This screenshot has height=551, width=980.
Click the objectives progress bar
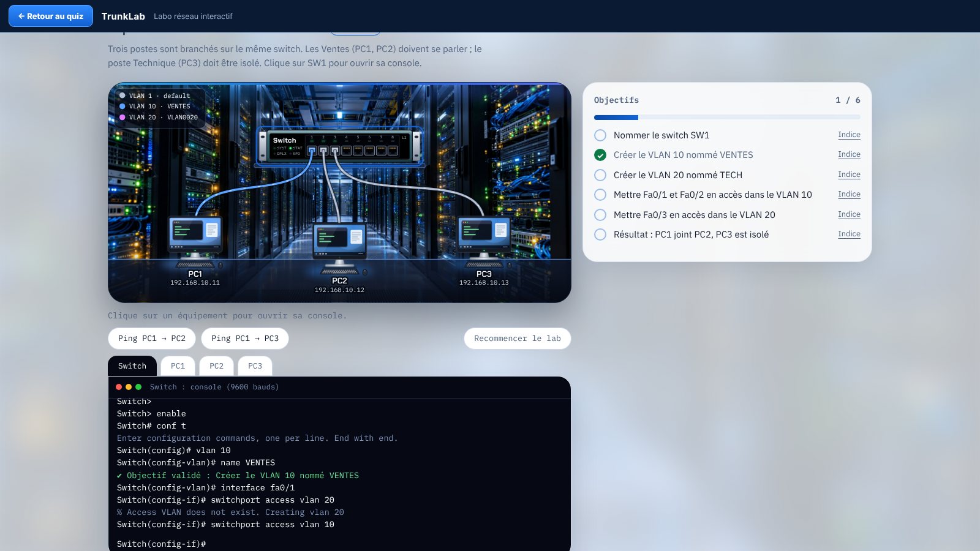point(727,117)
